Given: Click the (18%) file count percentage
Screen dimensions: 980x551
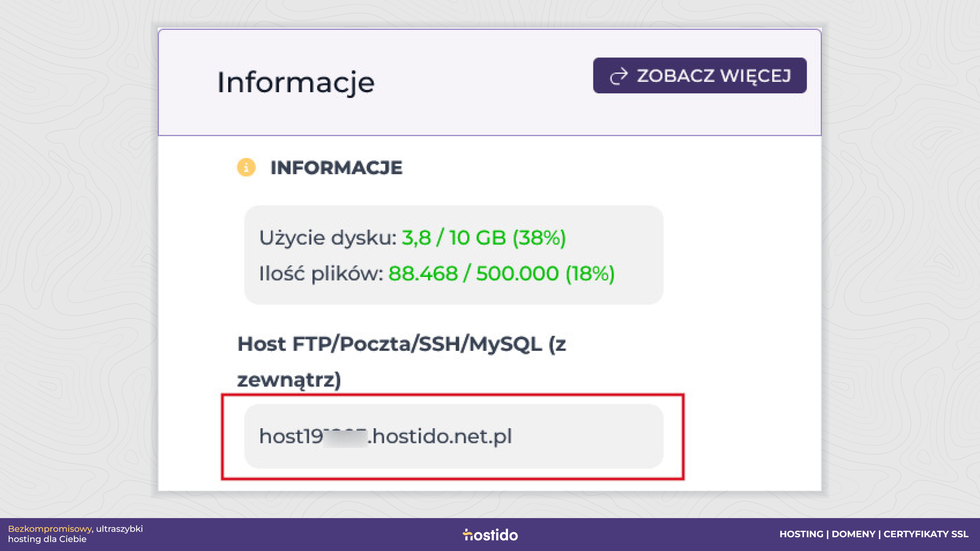Looking at the screenshot, I should (590, 274).
